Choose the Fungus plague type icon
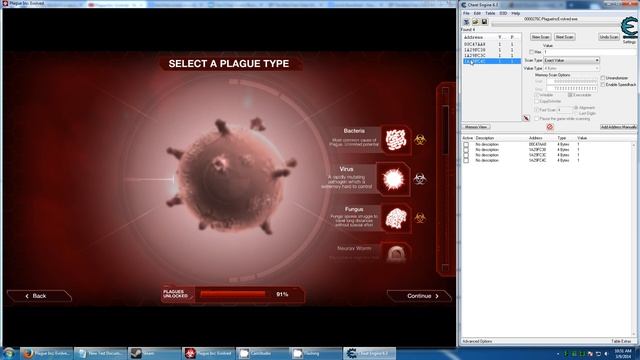The height and width of the screenshot is (360, 640). (x=396, y=218)
